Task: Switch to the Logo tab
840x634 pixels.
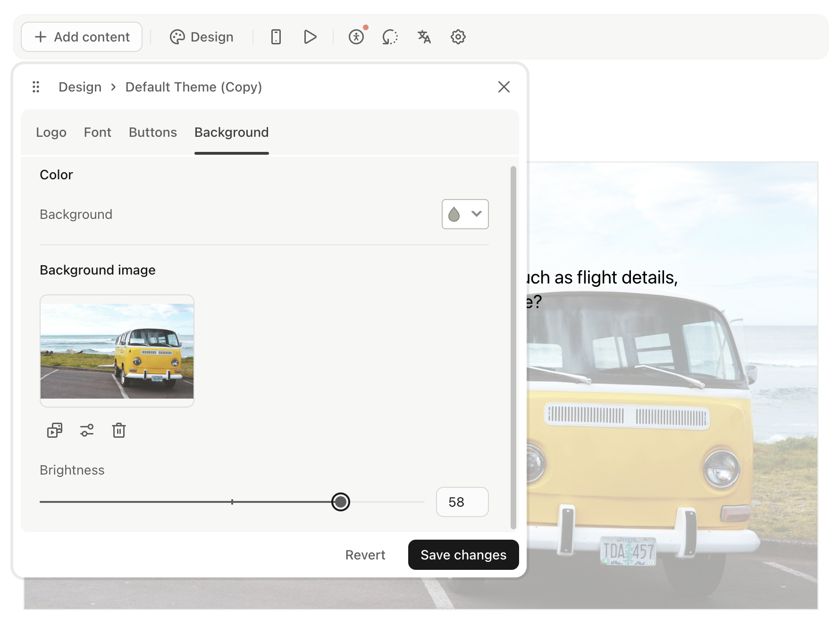Action: [x=51, y=133]
